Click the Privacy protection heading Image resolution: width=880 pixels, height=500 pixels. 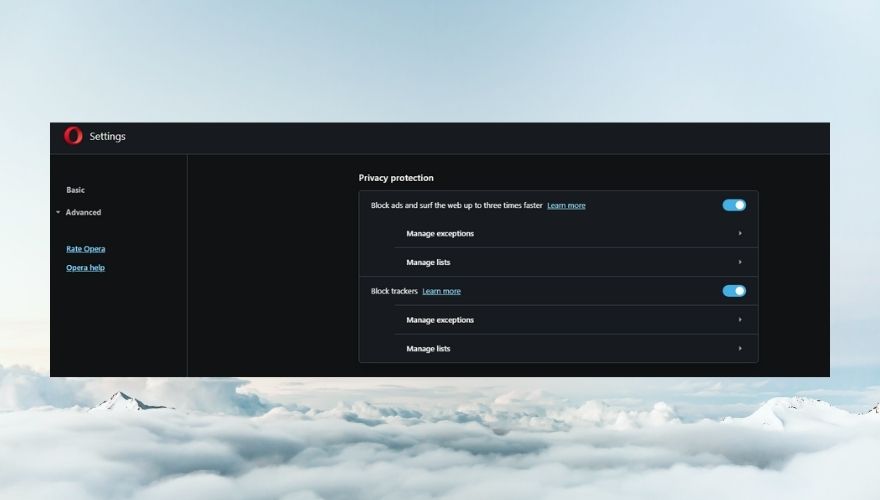396,178
